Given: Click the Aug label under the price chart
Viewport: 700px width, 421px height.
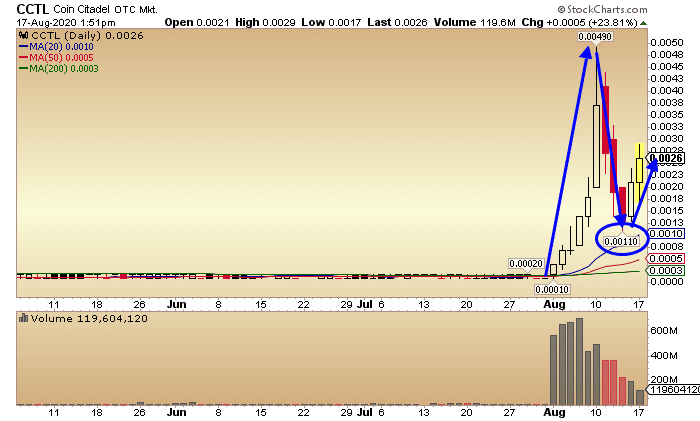Looking at the screenshot, I should click(x=554, y=304).
